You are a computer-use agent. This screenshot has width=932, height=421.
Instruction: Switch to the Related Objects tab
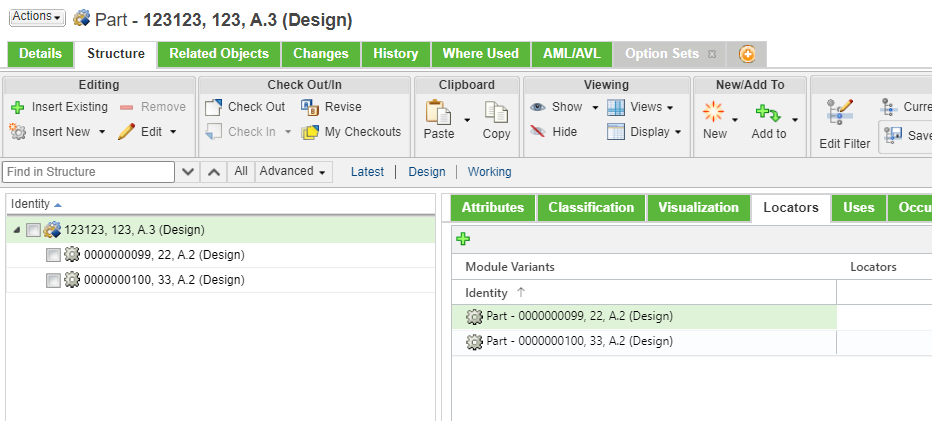(219, 54)
